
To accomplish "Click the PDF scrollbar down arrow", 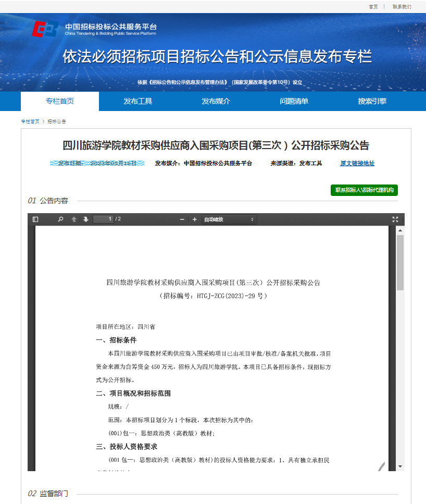I will pyautogui.click(x=400, y=466).
